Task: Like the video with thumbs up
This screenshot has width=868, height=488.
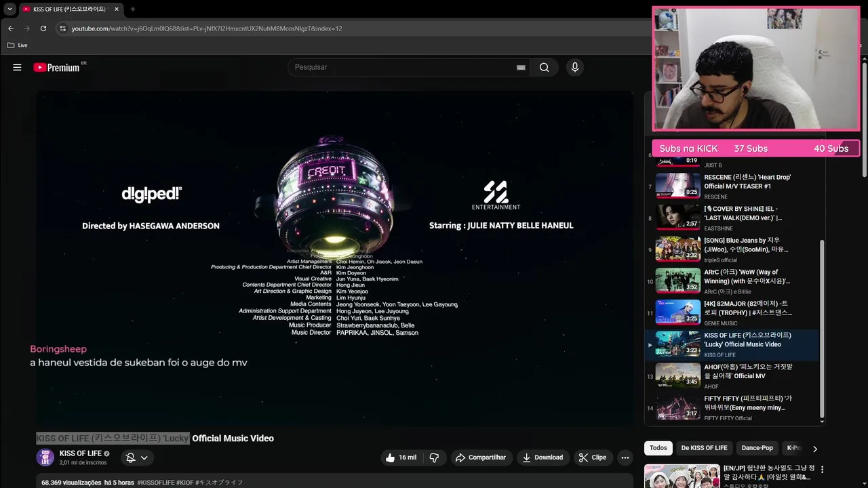Action: coord(401,457)
